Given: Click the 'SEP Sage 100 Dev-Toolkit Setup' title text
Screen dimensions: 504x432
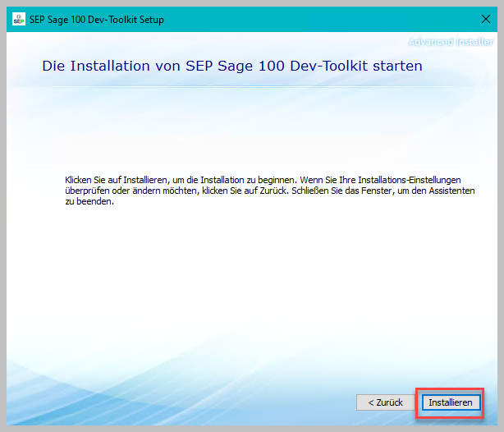Looking at the screenshot, I should click(97, 20).
